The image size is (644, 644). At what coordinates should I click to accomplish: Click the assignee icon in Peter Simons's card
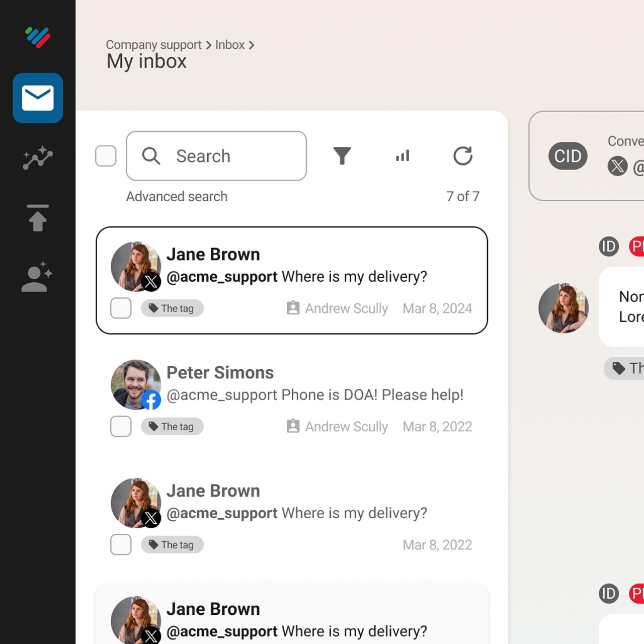coord(293,426)
